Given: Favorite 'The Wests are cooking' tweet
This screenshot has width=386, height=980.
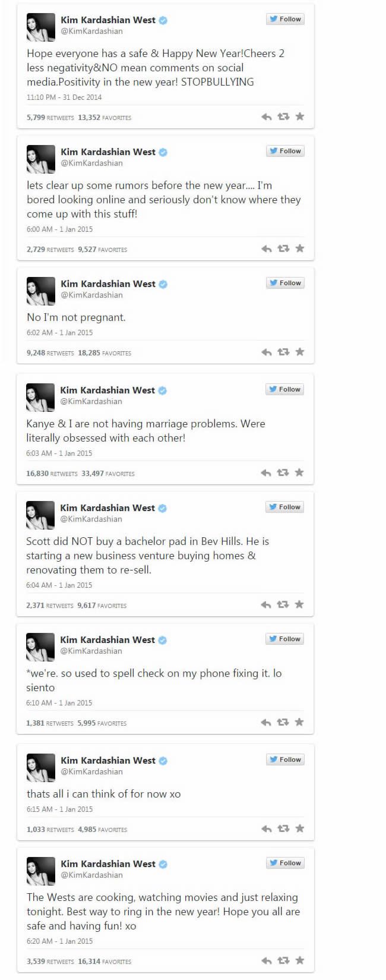Looking at the screenshot, I should tap(300, 960).
